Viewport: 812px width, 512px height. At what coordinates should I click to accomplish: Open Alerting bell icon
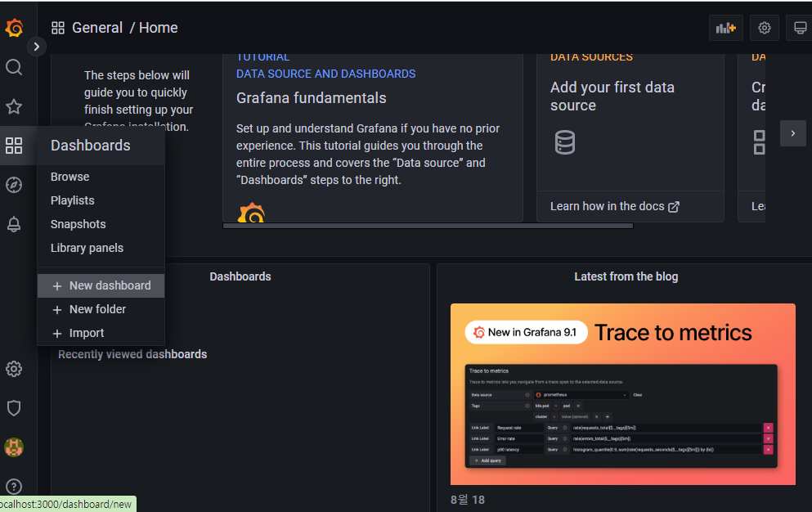tap(14, 224)
